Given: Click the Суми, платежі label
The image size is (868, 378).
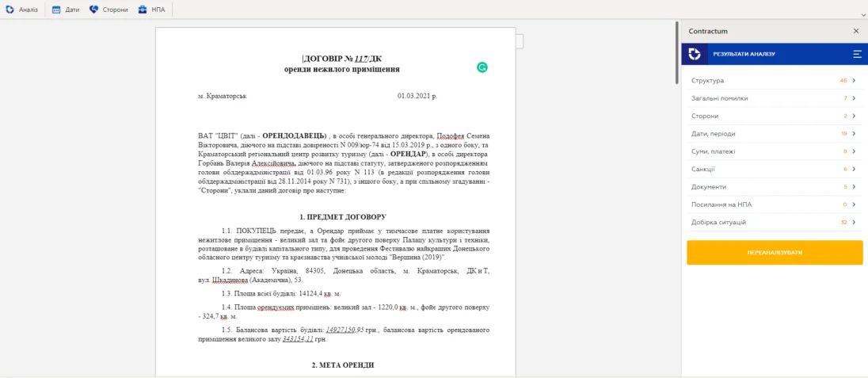Looking at the screenshot, I should click(x=713, y=151).
